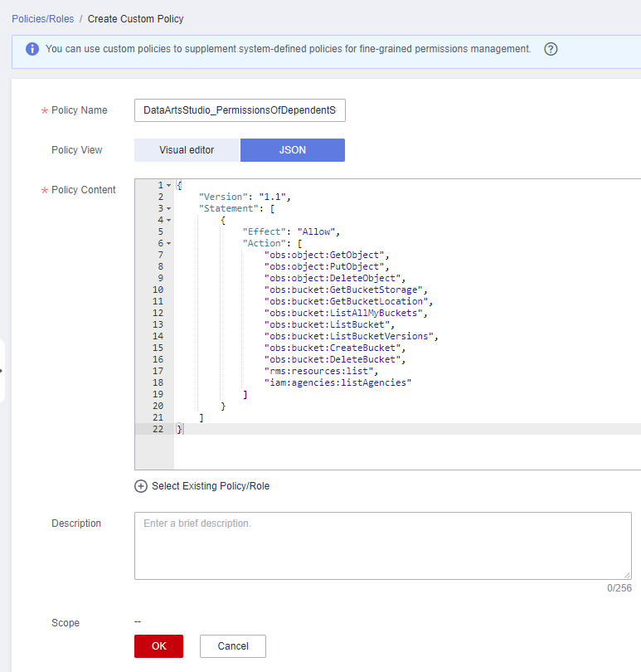Click the "obs:bucket:DeleteBucket" line
641x672 pixels.
coord(335,359)
